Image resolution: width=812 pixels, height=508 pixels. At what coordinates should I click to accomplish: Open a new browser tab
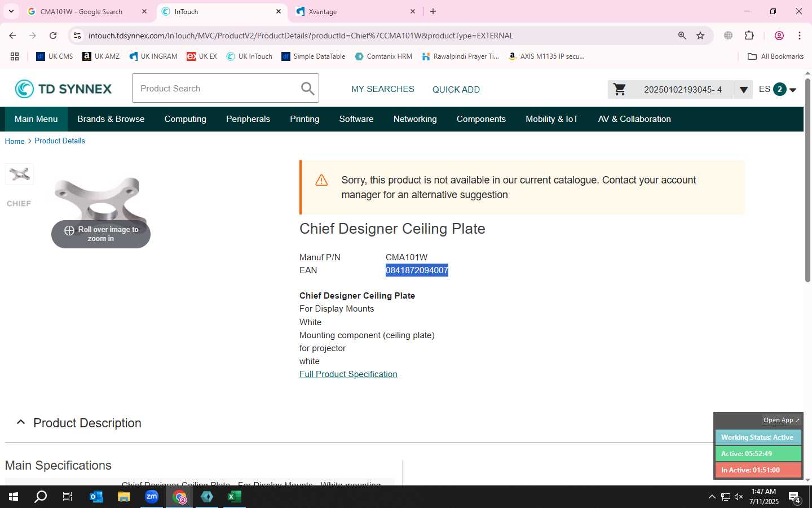pos(433,11)
